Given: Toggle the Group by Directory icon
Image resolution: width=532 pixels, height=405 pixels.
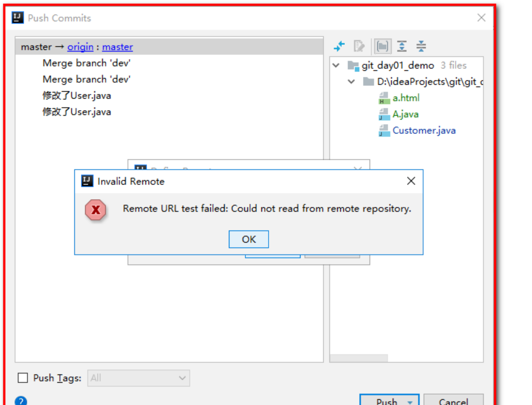Looking at the screenshot, I should (383, 46).
